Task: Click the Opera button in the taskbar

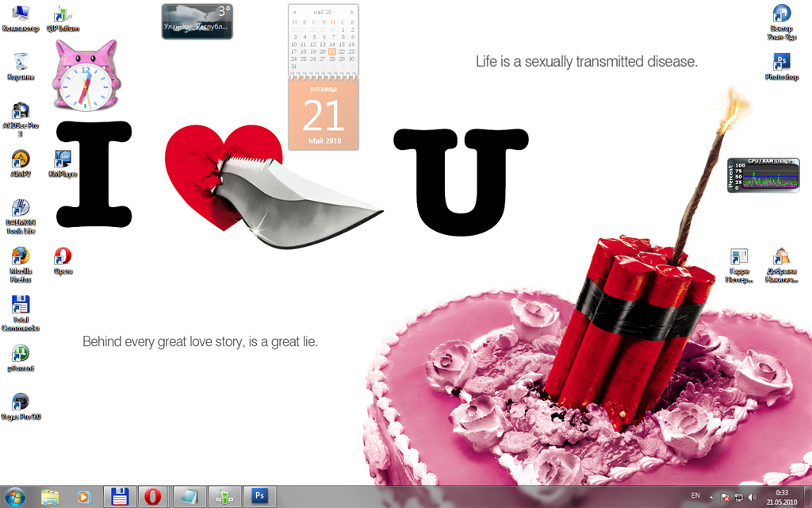Action: coord(152,497)
